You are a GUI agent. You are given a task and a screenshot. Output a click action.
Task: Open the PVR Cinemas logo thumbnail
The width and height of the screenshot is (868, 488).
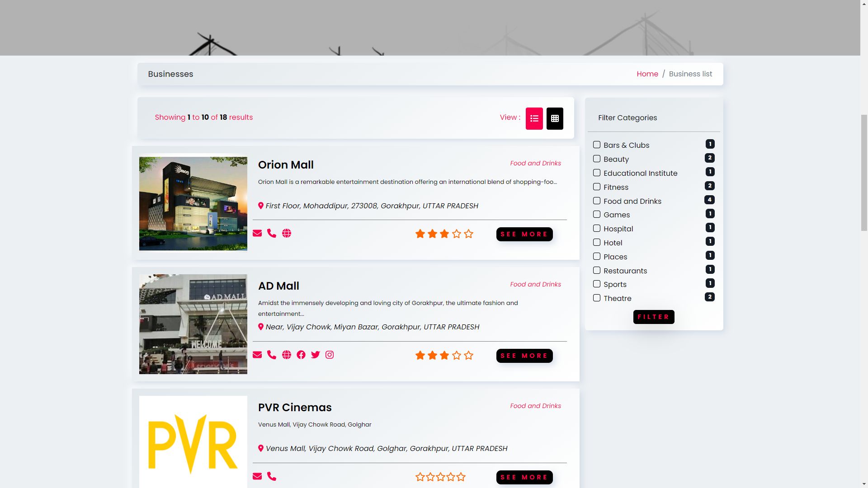pyautogui.click(x=193, y=441)
